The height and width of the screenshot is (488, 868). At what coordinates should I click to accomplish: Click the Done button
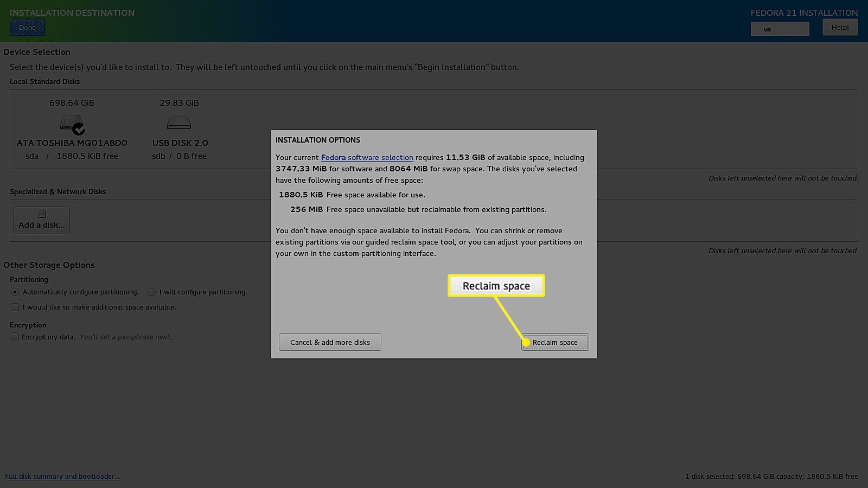[27, 27]
